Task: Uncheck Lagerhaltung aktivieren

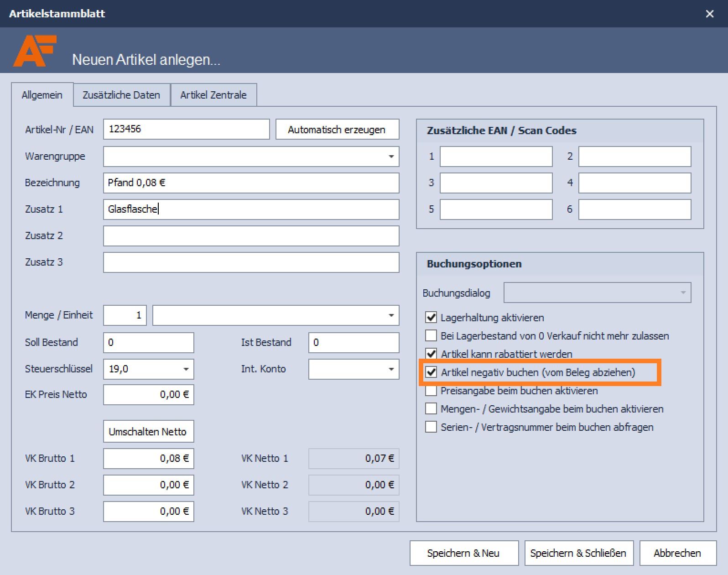Action: click(431, 317)
